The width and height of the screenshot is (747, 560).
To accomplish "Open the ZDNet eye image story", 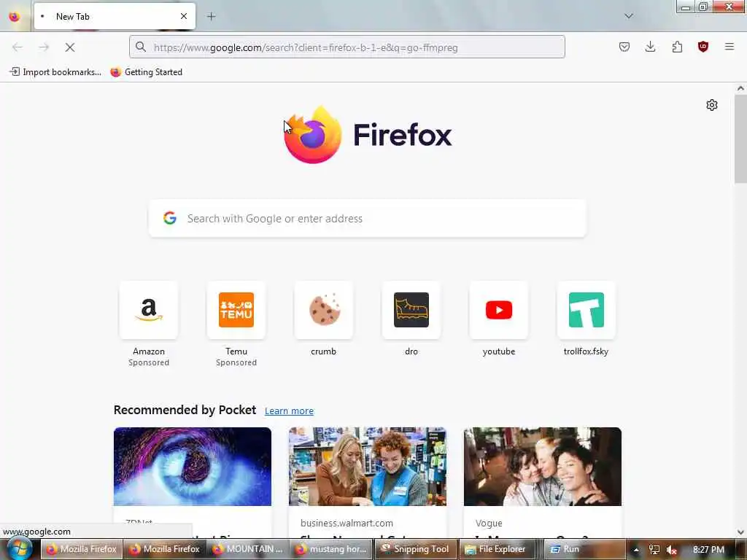I will 193,467.
